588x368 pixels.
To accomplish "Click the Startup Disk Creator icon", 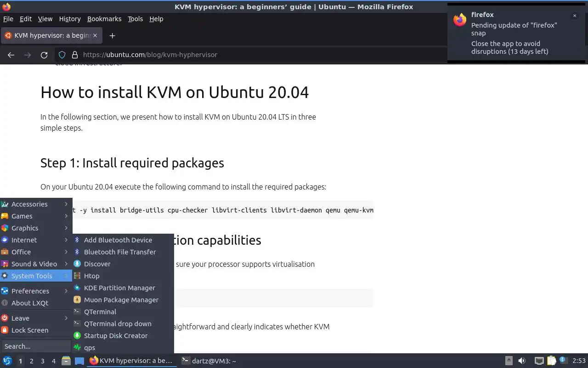I will click(77, 335).
